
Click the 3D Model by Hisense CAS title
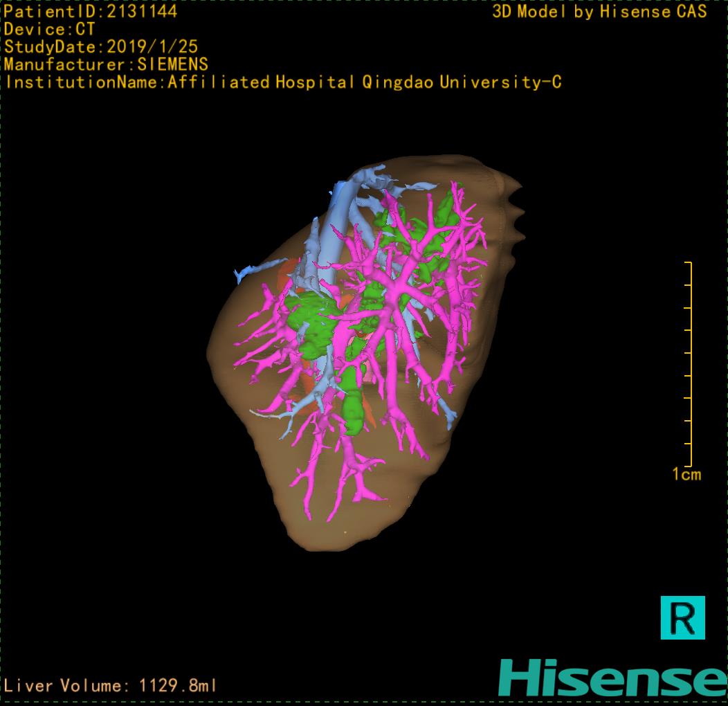[x=599, y=12]
